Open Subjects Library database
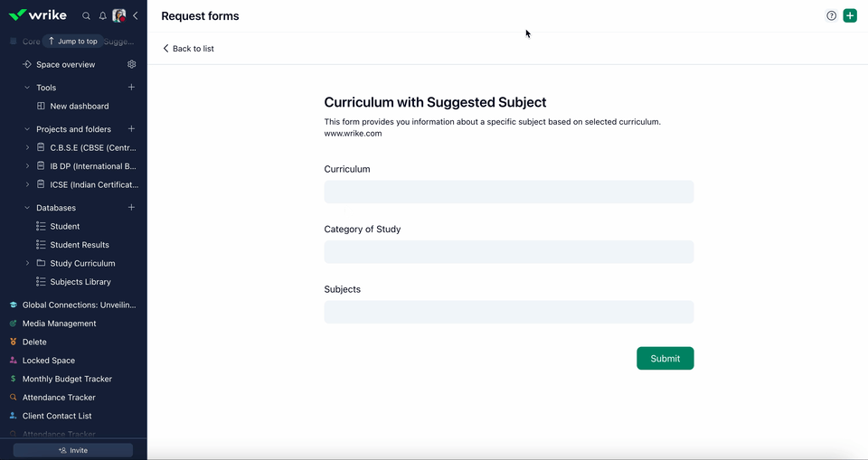The image size is (868, 460). pyautogui.click(x=80, y=282)
